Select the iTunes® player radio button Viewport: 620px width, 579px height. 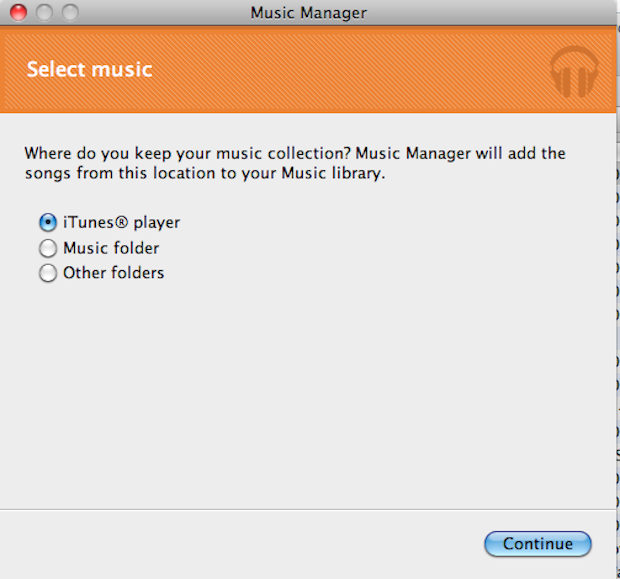coord(48,223)
